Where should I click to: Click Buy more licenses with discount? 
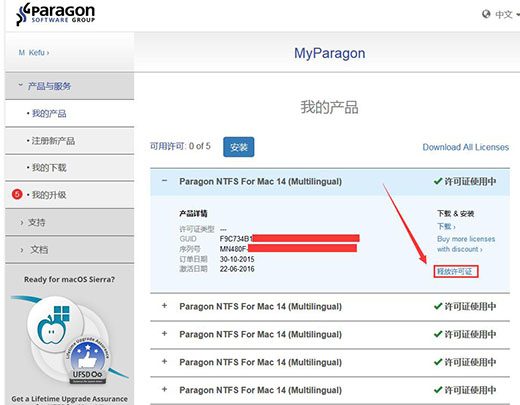pyautogui.click(x=466, y=244)
